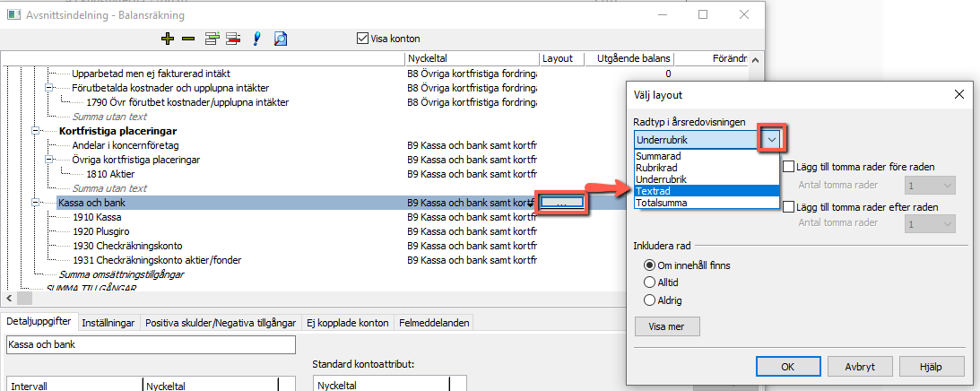Click the Nyckeltal cell of the 1910 Kassa row
The width and height of the screenshot is (980, 391).
point(472,217)
